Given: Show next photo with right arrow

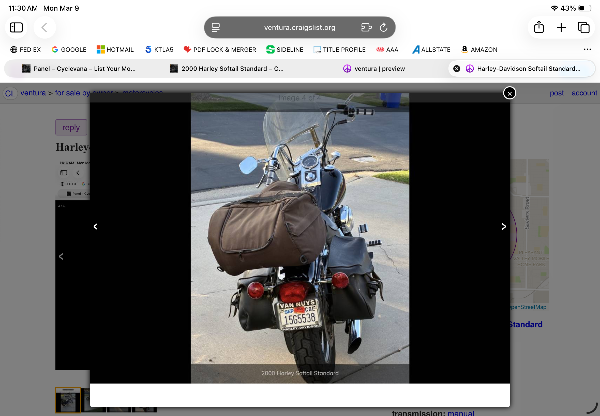Looking at the screenshot, I should [503, 227].
